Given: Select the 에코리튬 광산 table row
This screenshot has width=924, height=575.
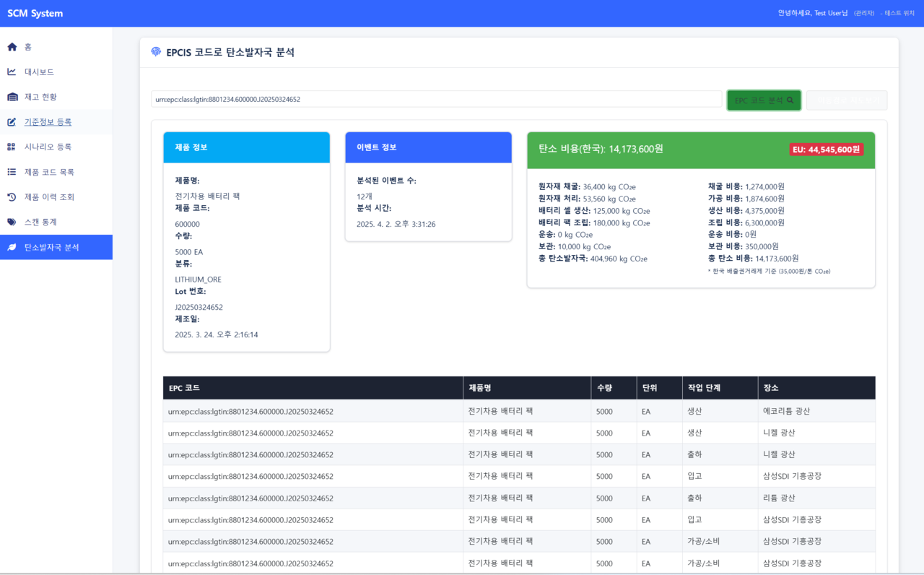Looking at the screenshot, I should (518, 411).
